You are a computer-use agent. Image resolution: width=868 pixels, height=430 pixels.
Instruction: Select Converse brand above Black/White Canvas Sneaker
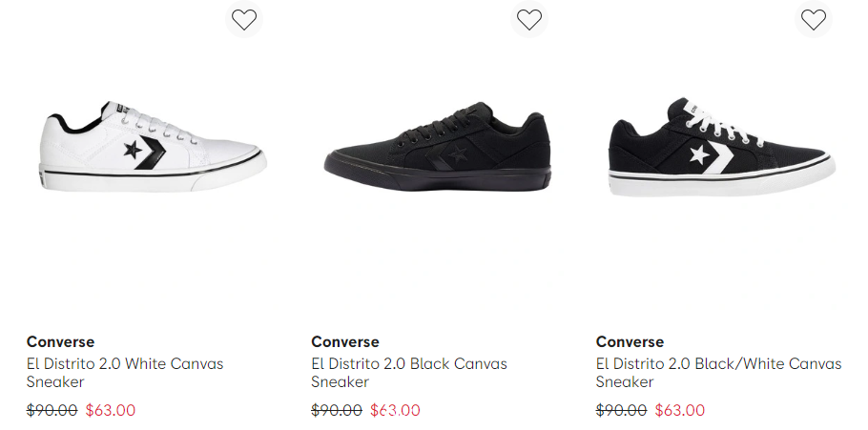pos(630,341)
